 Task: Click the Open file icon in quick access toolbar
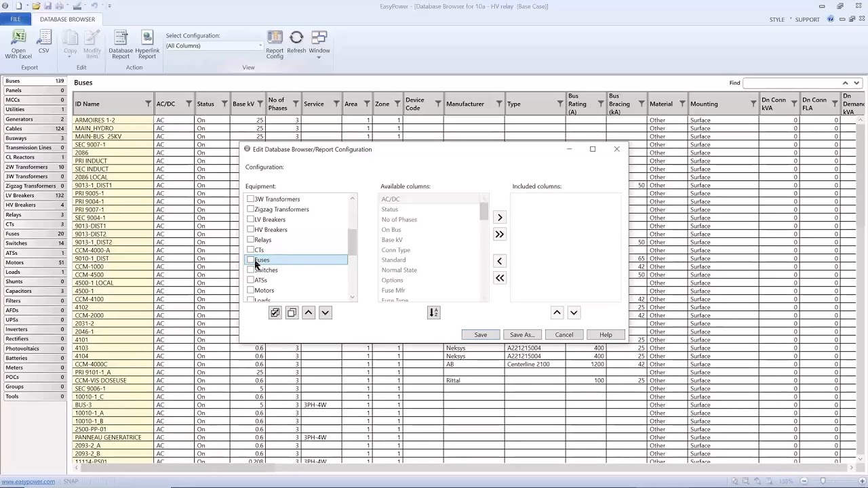(36, 6)
